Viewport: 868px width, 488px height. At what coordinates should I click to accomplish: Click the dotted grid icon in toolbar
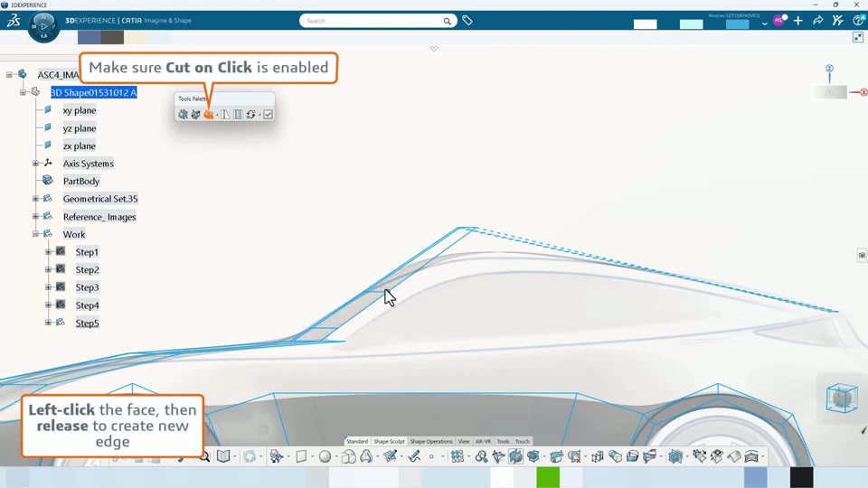(458, 456)
